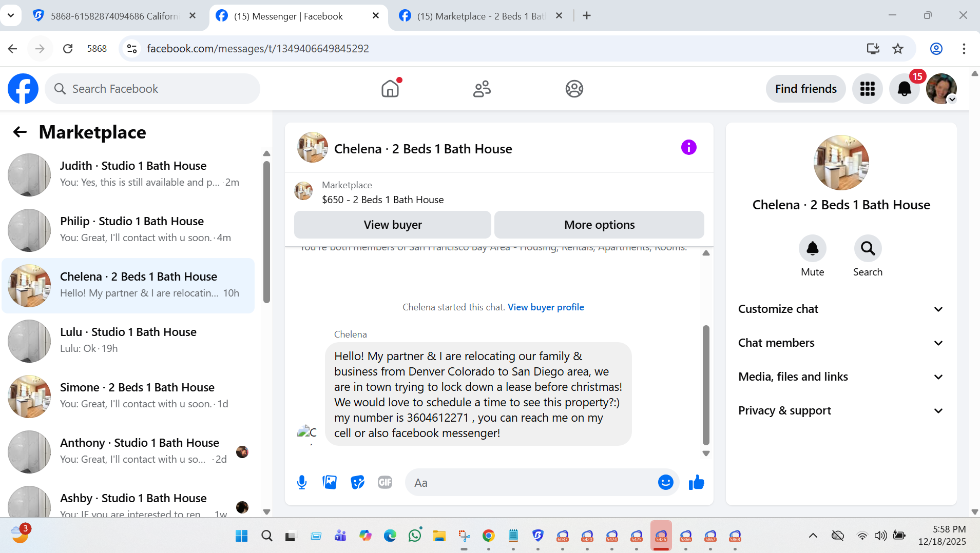
Task: Open the volume control in system tray
Action: tap(880, 536)
